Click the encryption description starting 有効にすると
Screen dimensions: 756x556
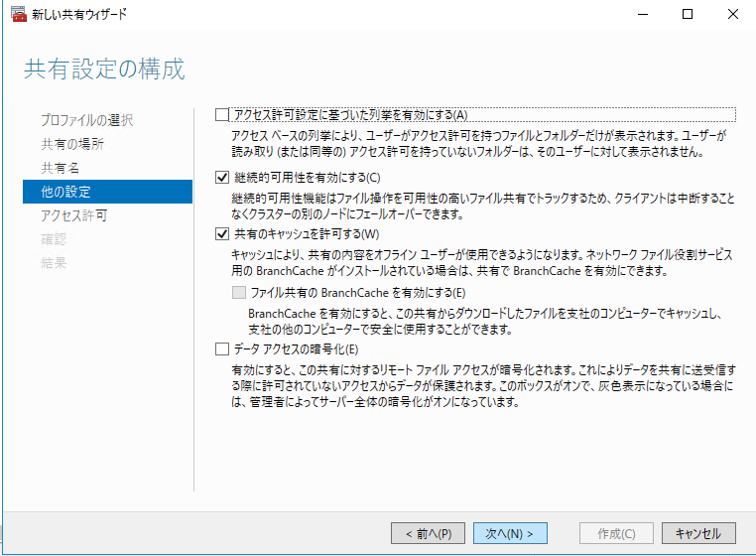tap(483, 386)
